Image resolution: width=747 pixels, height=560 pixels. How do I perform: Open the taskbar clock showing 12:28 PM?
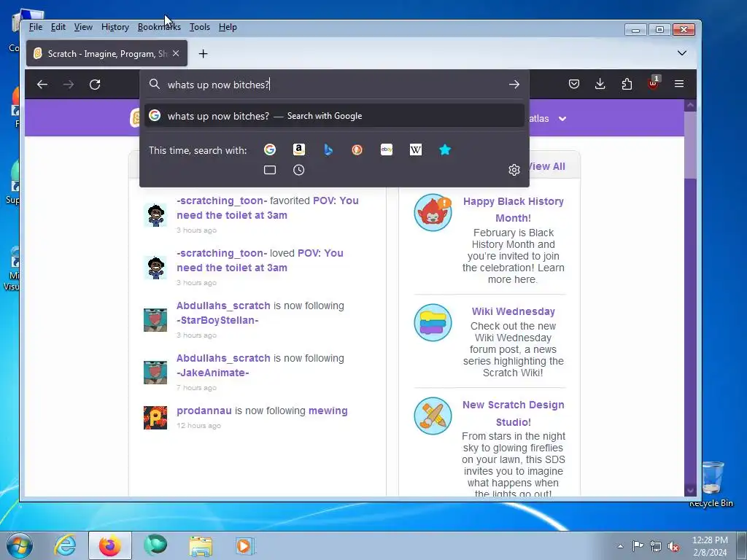pyautogui.click(x=710, y=546)
